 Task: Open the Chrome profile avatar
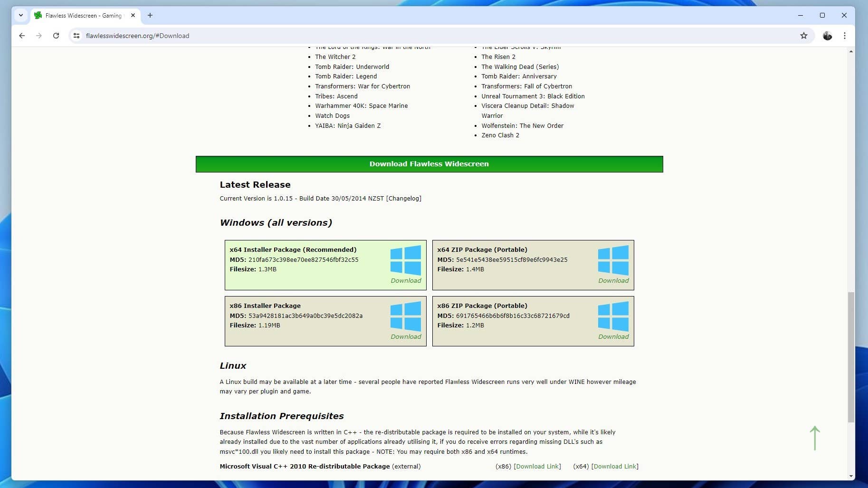tap(827, 36)
